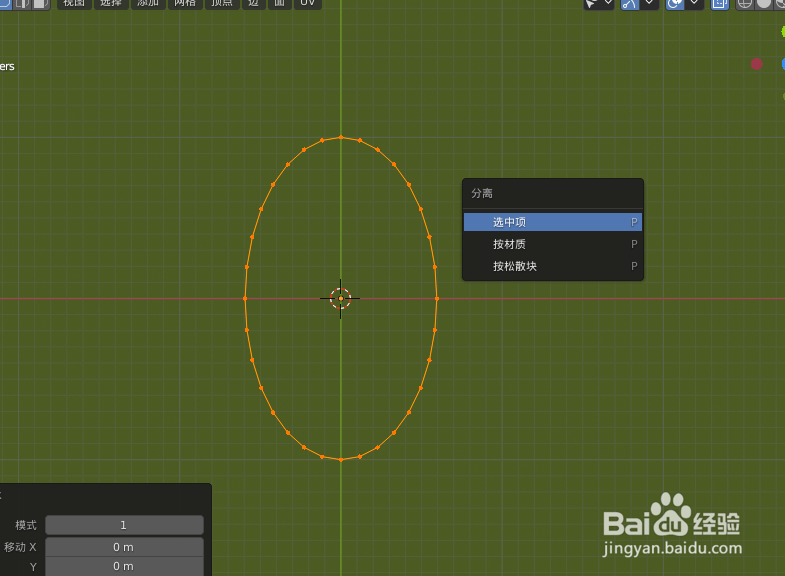Toggle X-ray transparency display
This screenshot has height=576, width=785.
point(720,4)
